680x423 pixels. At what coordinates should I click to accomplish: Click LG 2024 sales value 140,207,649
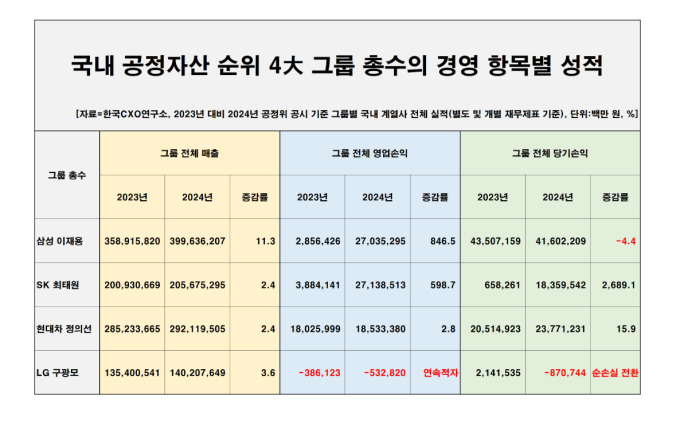[197, 373]
